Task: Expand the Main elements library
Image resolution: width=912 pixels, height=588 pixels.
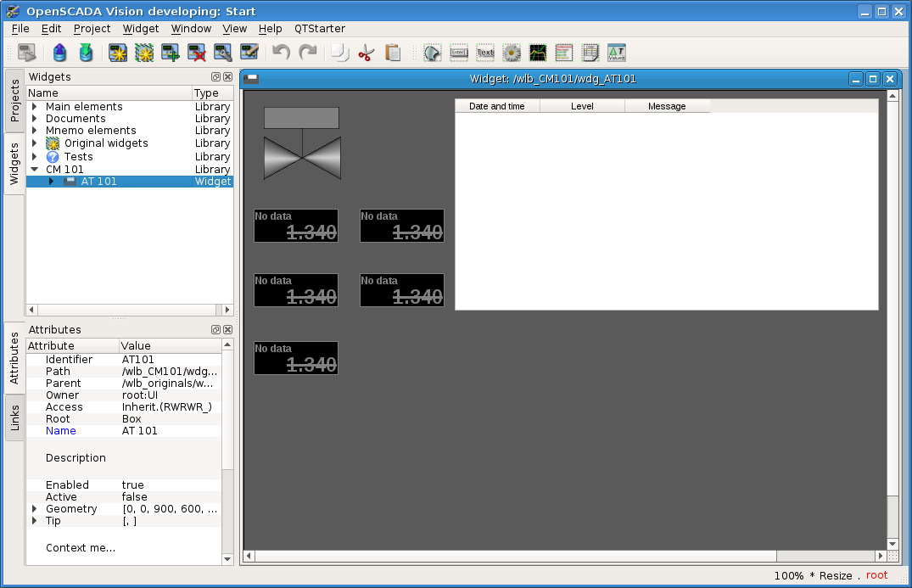Action: [x=35, y=107]
